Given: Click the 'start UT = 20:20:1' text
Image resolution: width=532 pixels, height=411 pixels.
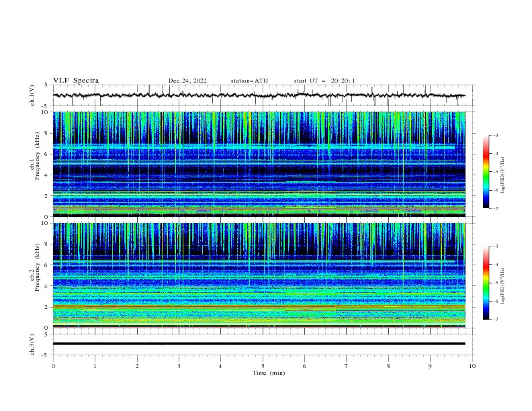Looking at the screenshot, I should (324, 81).
